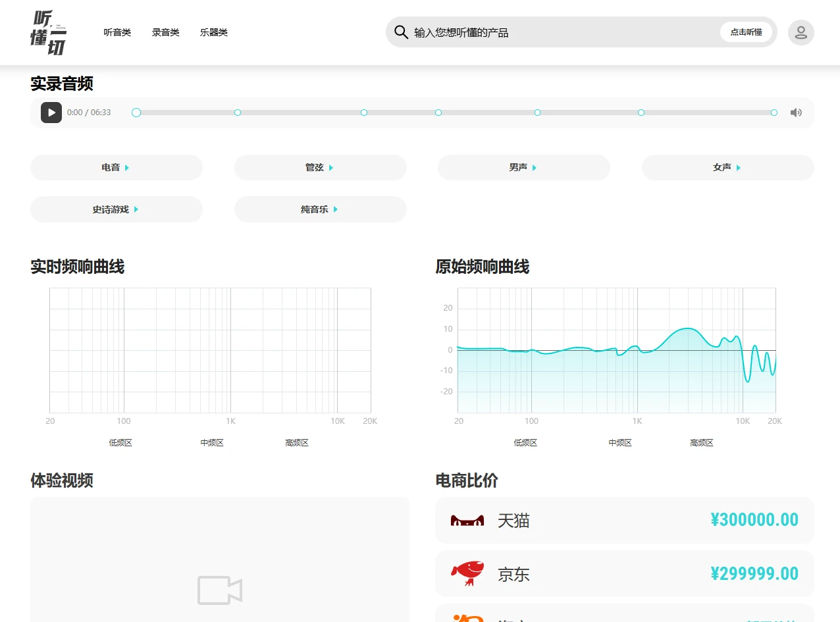The height and width of the screenshot is (622, 840).
Task: Expand the 男声 genre option
Action: 523,168
